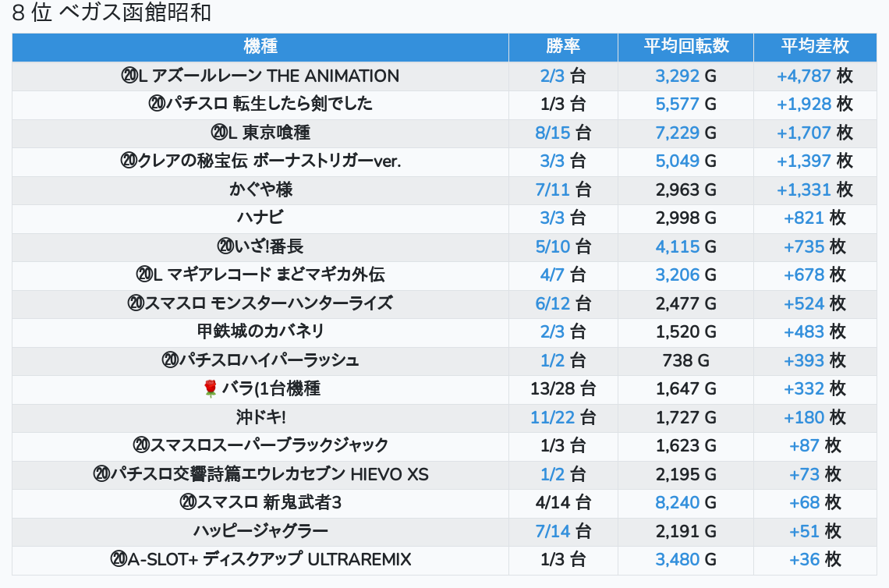
Task: Click the 平均回転数 column header
Action: point(685,47)
